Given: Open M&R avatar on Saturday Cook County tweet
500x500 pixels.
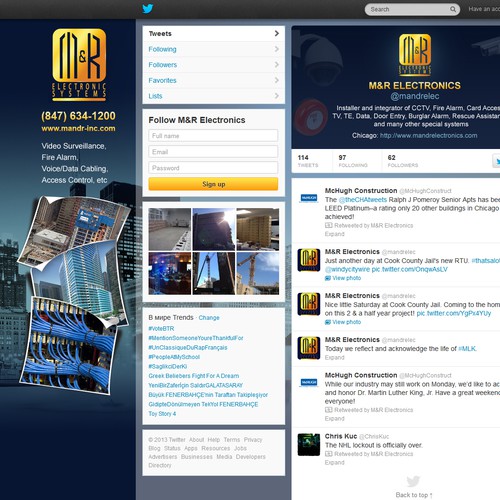Looking at the screenshot, I should tap(309, 304).
